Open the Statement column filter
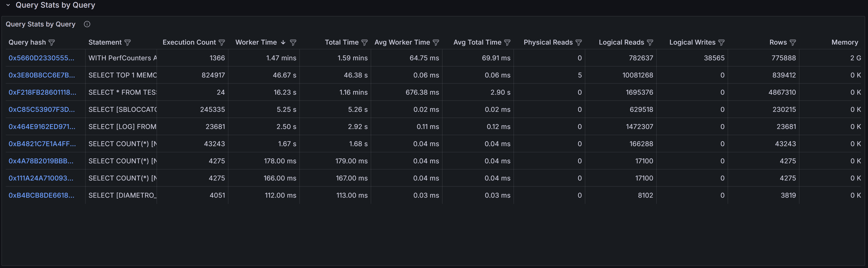The image size is (868, 268). (128, 42)
